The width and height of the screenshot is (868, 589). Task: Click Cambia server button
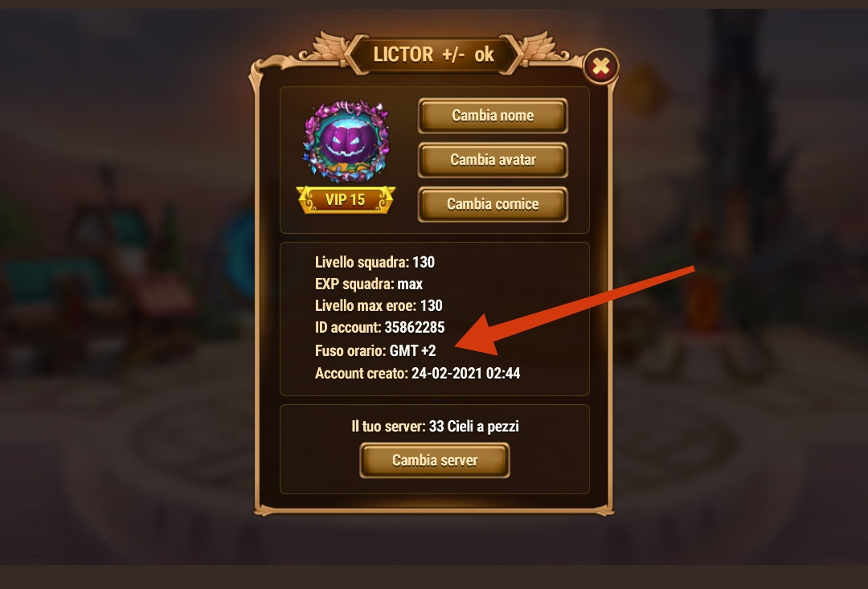click(435, 460)
